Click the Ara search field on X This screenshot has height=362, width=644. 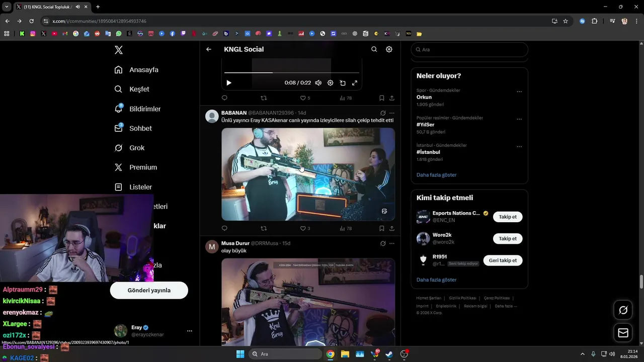(469, 50)
